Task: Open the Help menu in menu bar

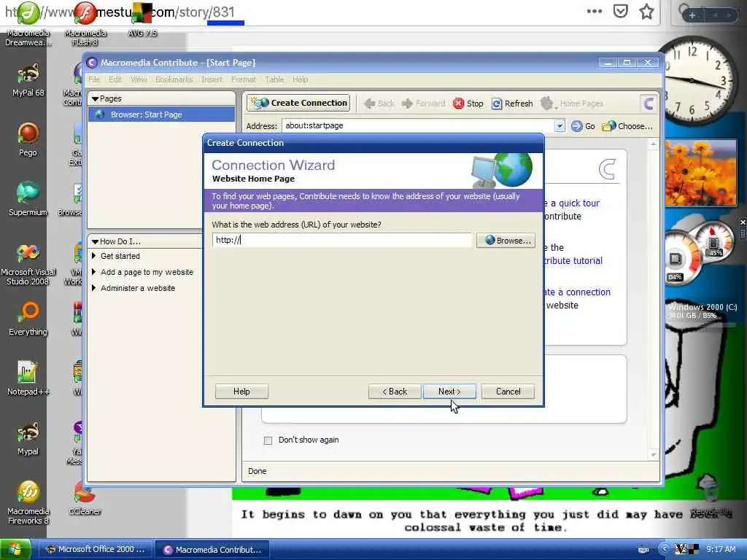Action: (300, 79)
